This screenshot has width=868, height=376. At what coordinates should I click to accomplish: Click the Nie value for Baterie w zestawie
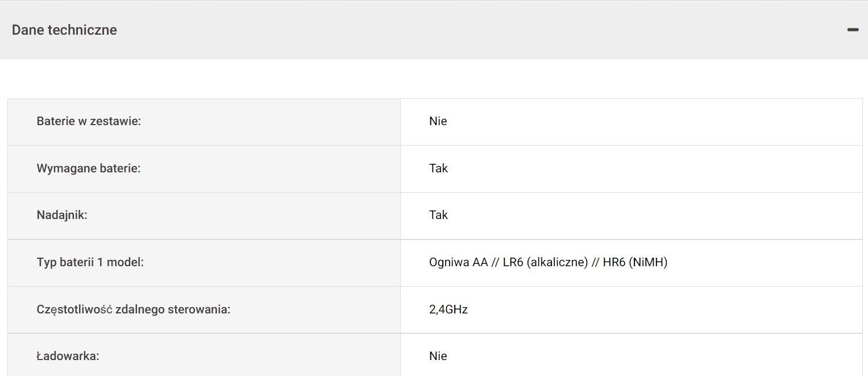coord(438,121)
